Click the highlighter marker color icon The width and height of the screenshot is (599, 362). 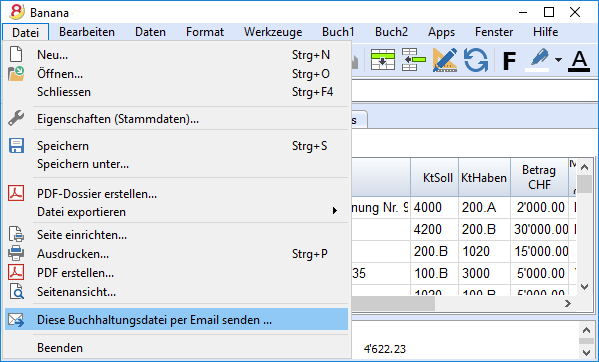click(x=538, y=60)
